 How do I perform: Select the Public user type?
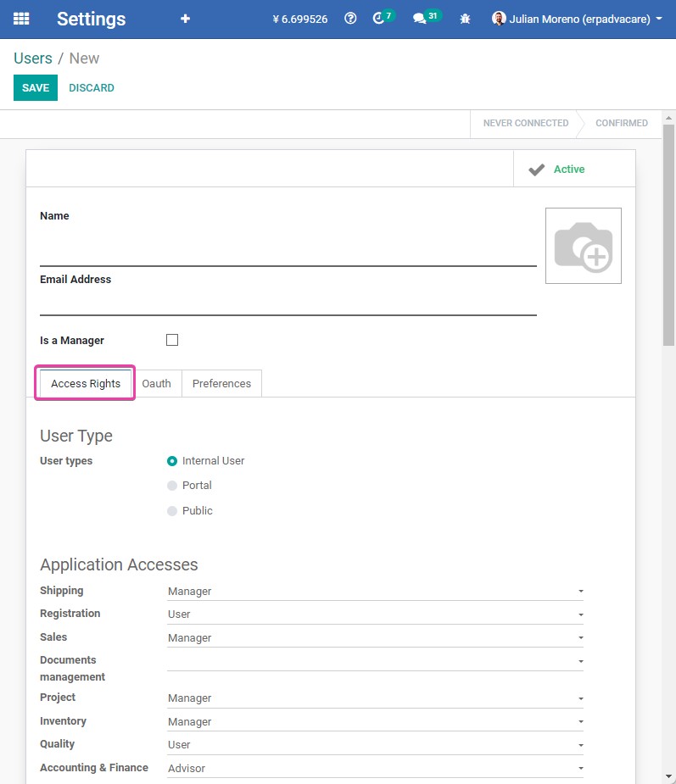(190, 510)
